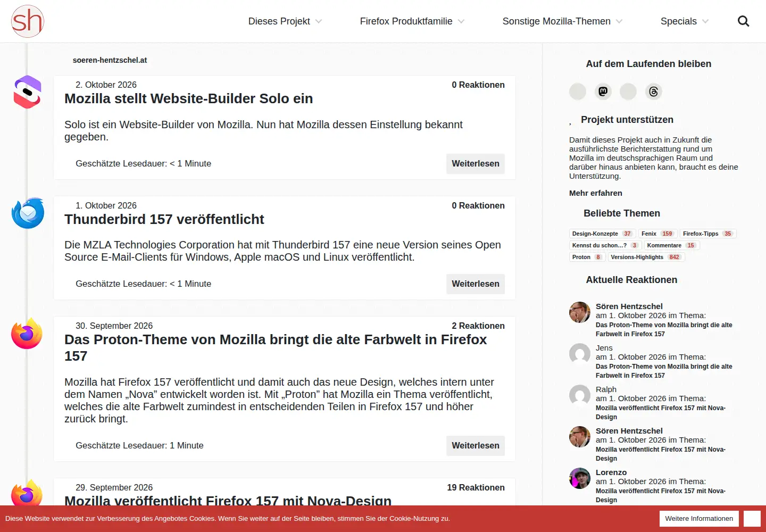Expand the 'Dieses Projekt' menu
The height and width of the screenshot is (532, 766).
coord(285,21)
